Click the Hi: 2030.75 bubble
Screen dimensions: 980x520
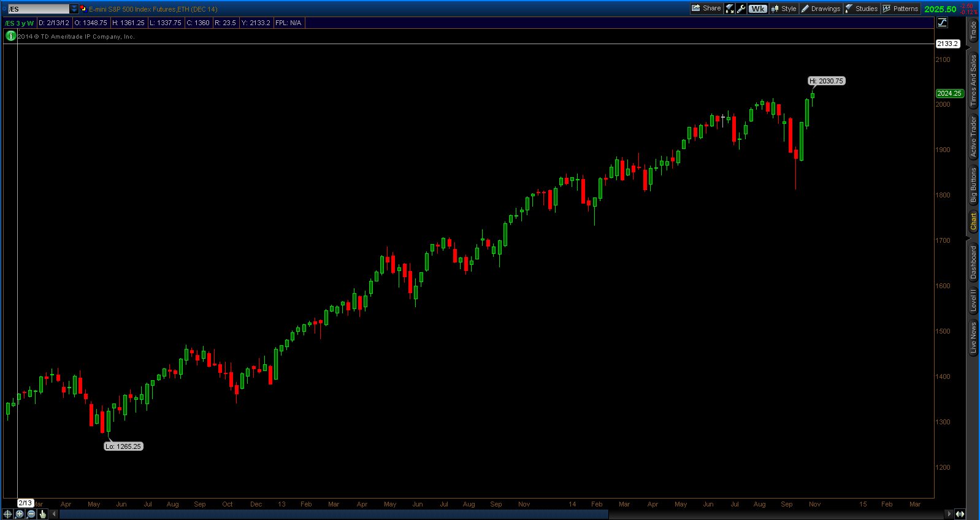[x=826, y=81]
